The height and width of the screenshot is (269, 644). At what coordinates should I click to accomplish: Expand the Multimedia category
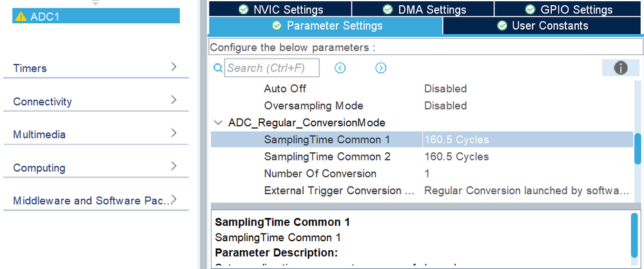pyautogui.click(x=174, y=133)
